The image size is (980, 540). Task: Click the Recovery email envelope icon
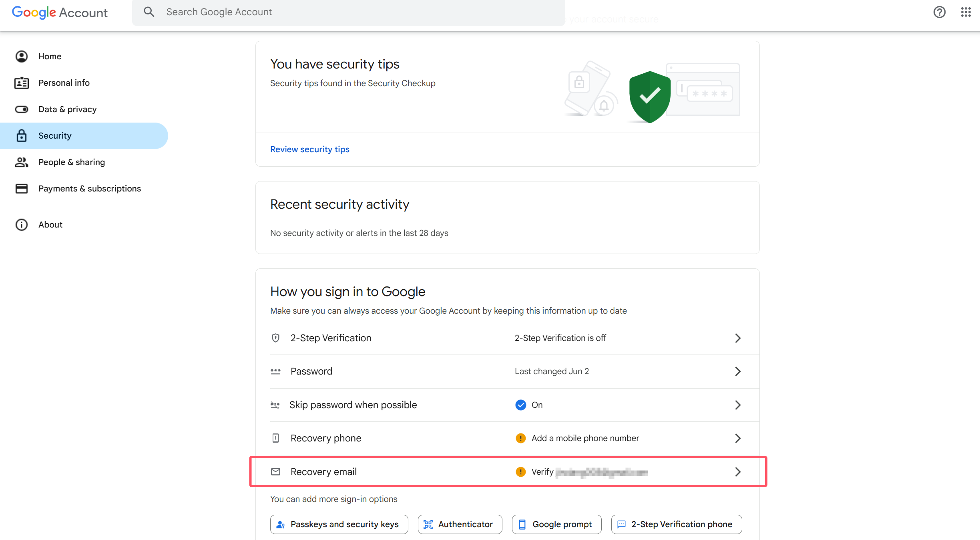[275, 472]
